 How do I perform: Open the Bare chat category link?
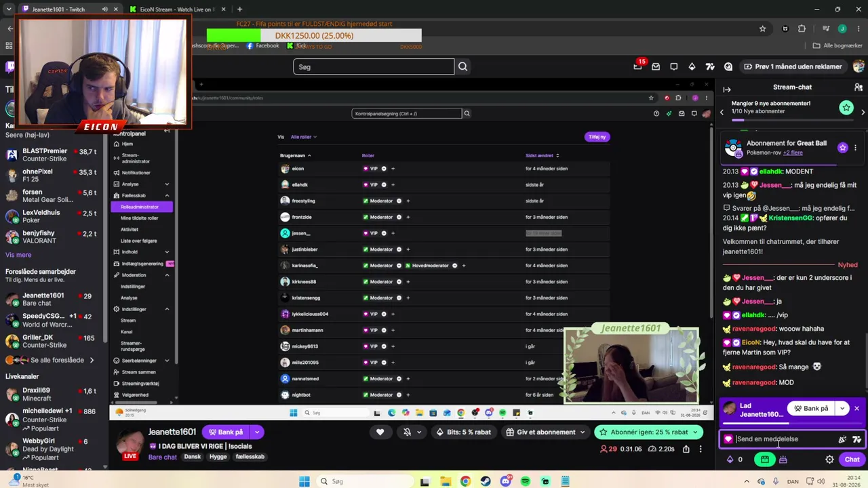163,457
